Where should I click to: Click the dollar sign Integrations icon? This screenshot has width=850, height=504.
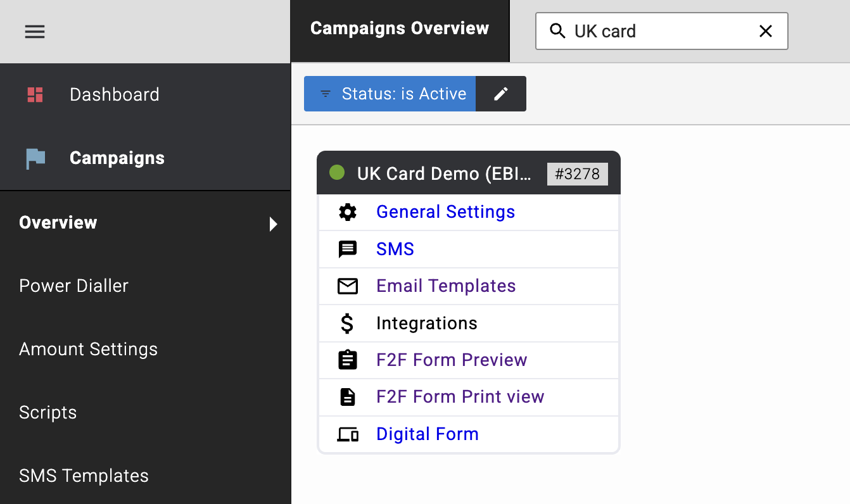[347, 323]
